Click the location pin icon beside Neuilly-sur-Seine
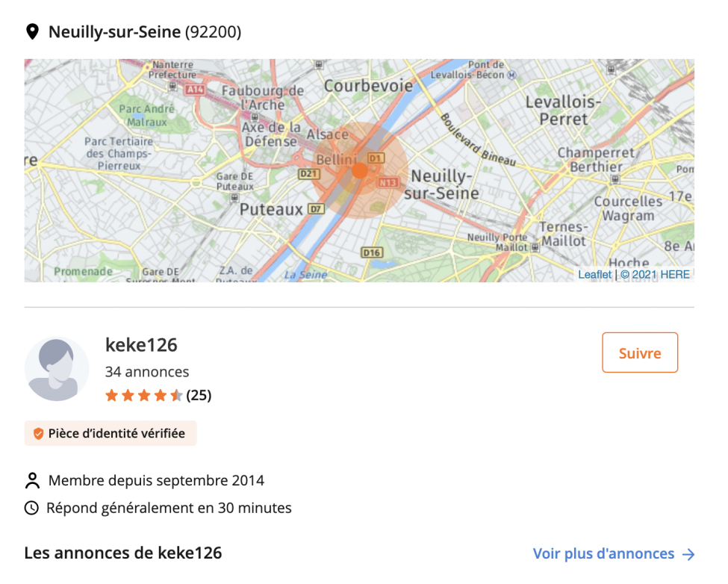Image resolution: width=728 pixels, height=584 pixels. (x=32, y=32)
